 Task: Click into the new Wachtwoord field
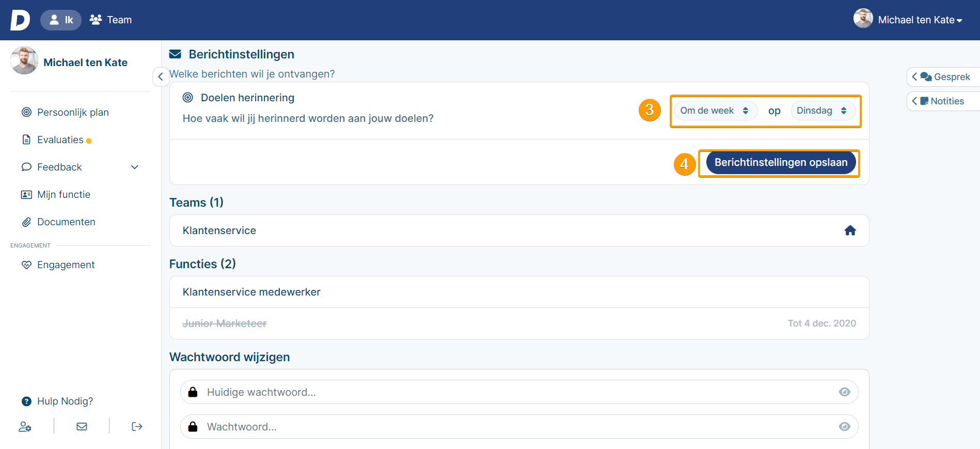[x=519, y=427]
